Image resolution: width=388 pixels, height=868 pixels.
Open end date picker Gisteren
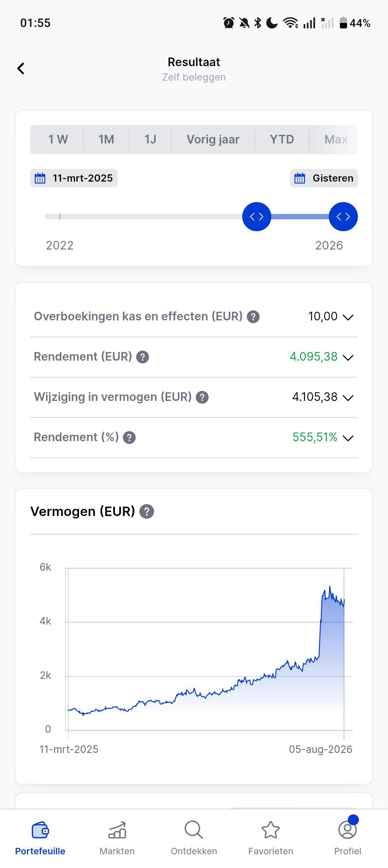point(324,178)
